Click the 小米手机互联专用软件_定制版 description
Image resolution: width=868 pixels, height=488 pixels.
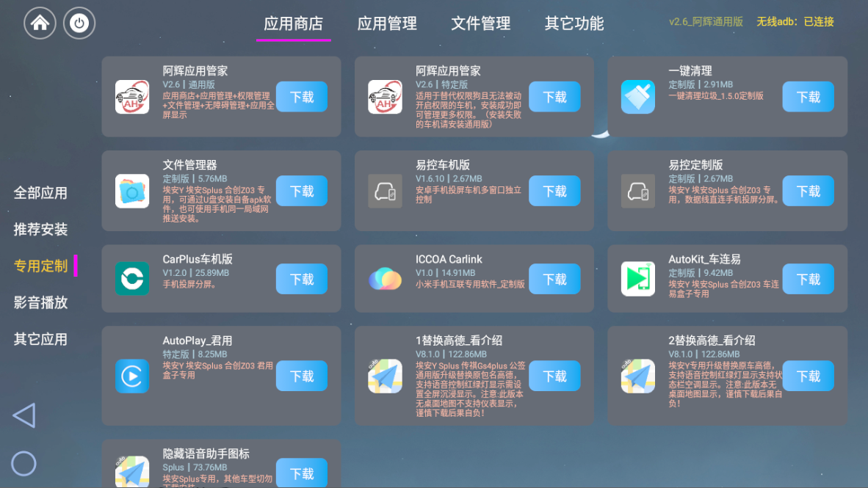(x=470, y=285)
